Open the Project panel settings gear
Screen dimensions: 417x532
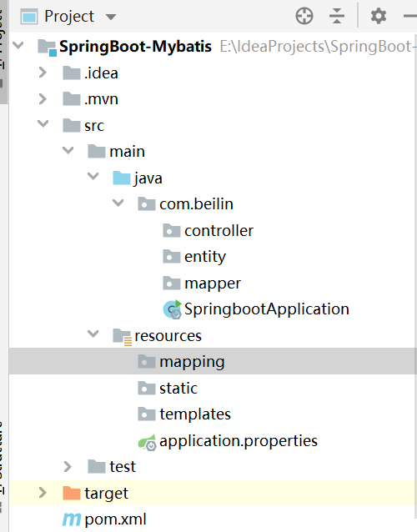(x=379, y=16)
